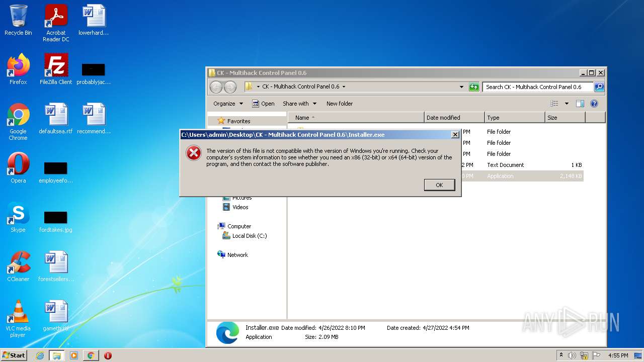This screenshot has width=644, height=362.
Task: Click the search magnifier icon in Explorer
Action: [x=599, y=87]
